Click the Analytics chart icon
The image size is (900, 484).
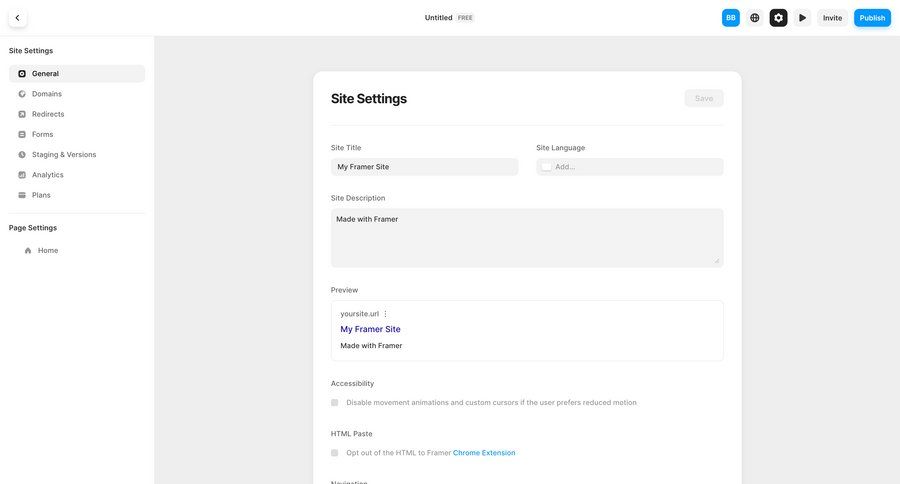coord(22,175)
